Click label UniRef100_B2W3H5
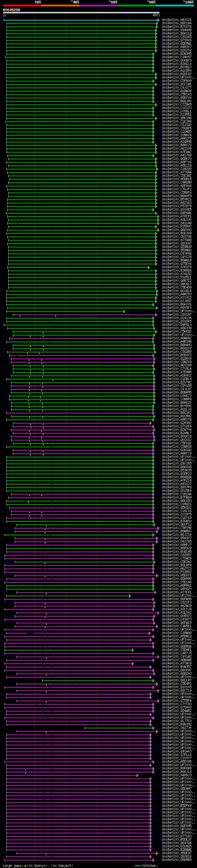This screenshot has width=197, height=868. tap(176, 54)
